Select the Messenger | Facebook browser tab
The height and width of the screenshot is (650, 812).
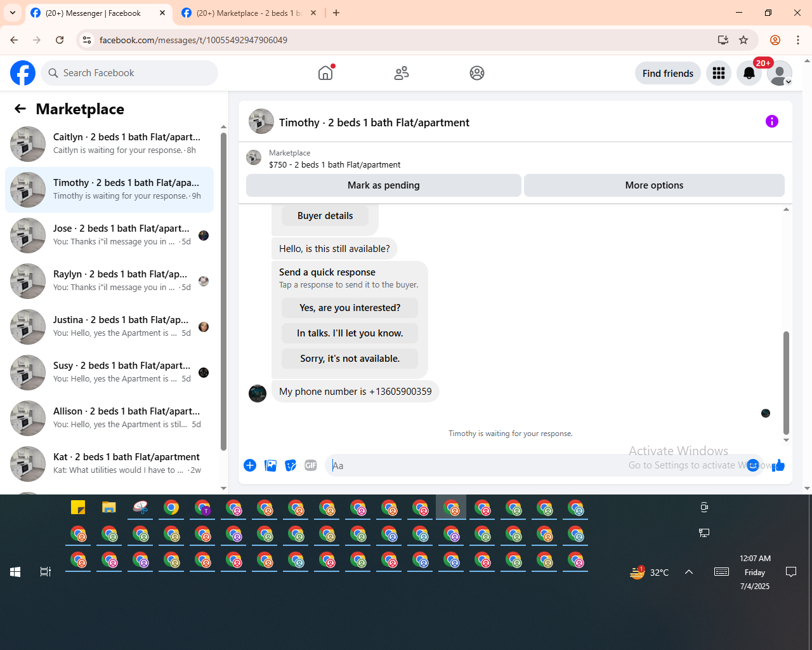98,13
